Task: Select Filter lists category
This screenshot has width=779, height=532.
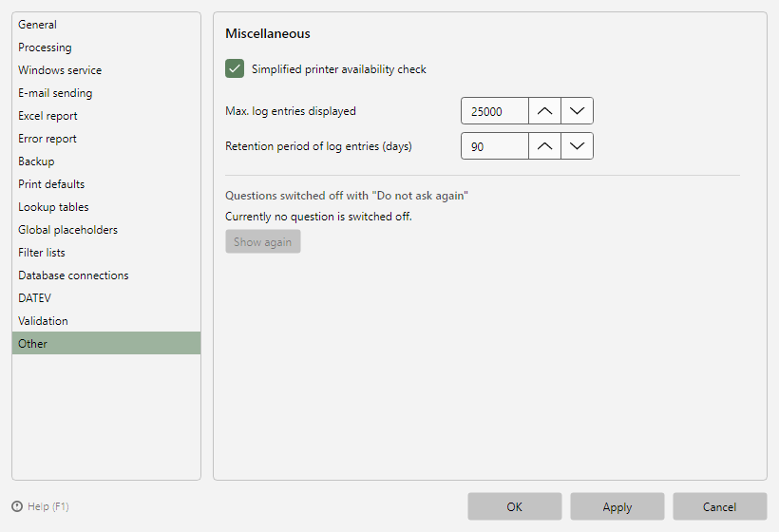Action: pyautogui.click(x=106, y=253)
